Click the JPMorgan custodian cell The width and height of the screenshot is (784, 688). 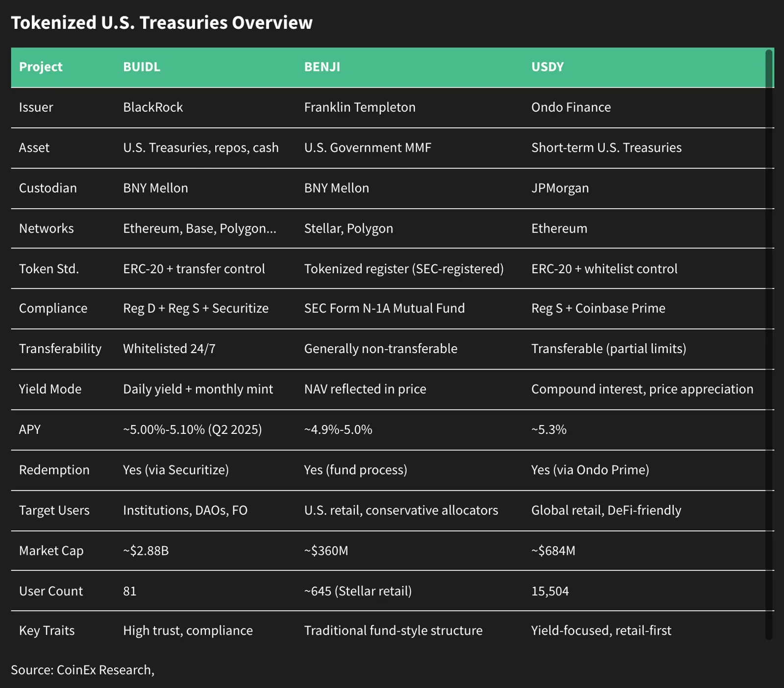(560, 188)
